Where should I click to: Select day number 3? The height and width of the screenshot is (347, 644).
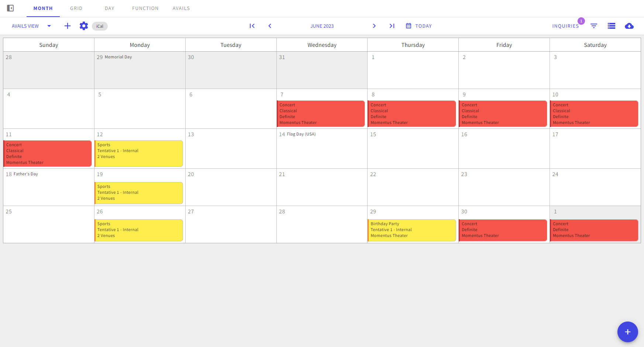[x=555, y=57]
